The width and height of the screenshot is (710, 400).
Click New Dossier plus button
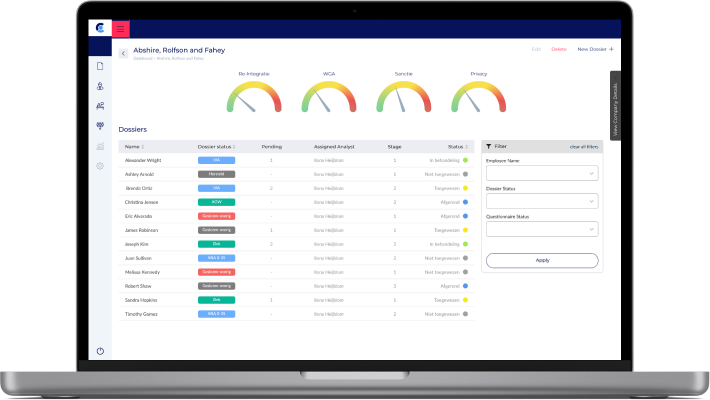[595, 49]
